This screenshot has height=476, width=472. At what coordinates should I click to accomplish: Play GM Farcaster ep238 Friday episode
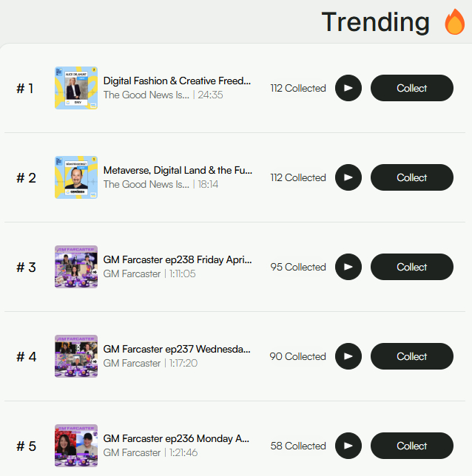(x=348, y=267)
